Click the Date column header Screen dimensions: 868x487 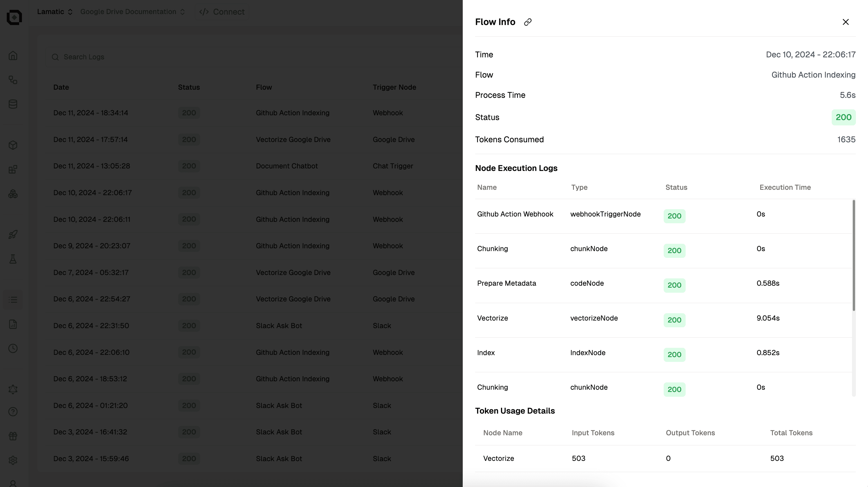61,87
